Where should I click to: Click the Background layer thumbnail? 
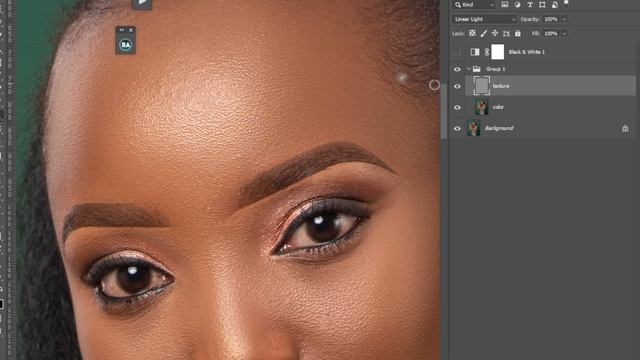[x=473, y=128]
